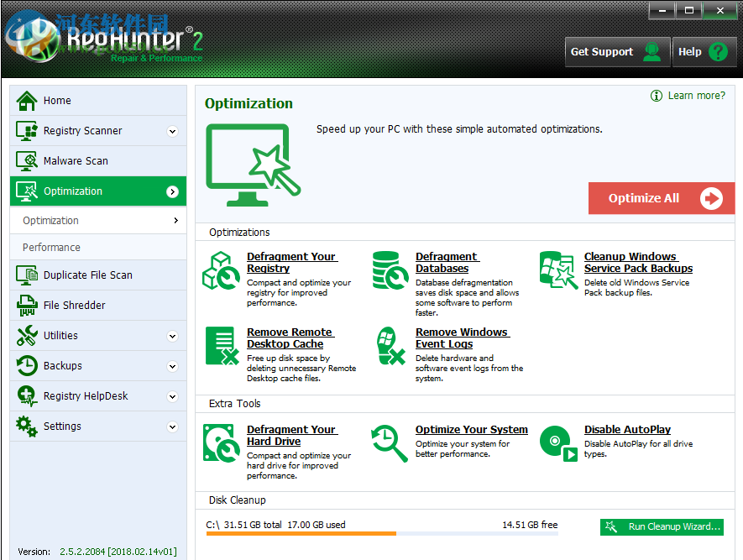743x560 pixels.
Task: Open Remove Remote Desktop Cache link
Action: [290, 338]
